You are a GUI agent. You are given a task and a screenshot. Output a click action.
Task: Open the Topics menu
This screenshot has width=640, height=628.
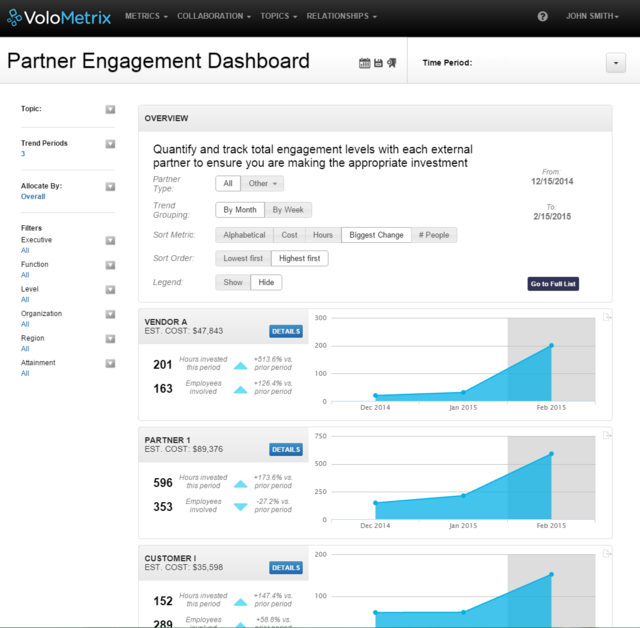(x=278, y=16)
